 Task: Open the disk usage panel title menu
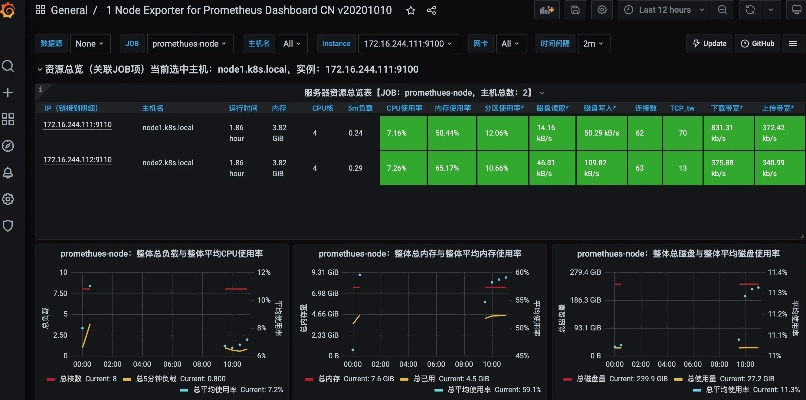679,253
